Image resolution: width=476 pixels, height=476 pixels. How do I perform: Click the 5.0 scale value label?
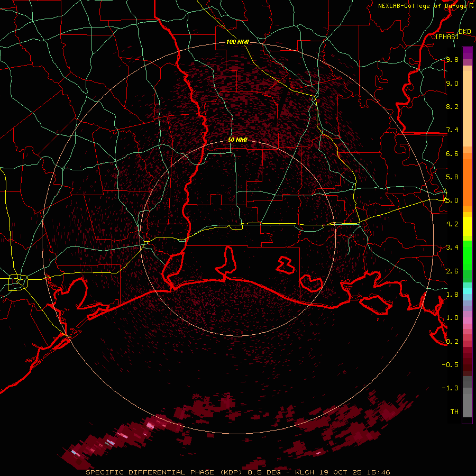(452, 200)
